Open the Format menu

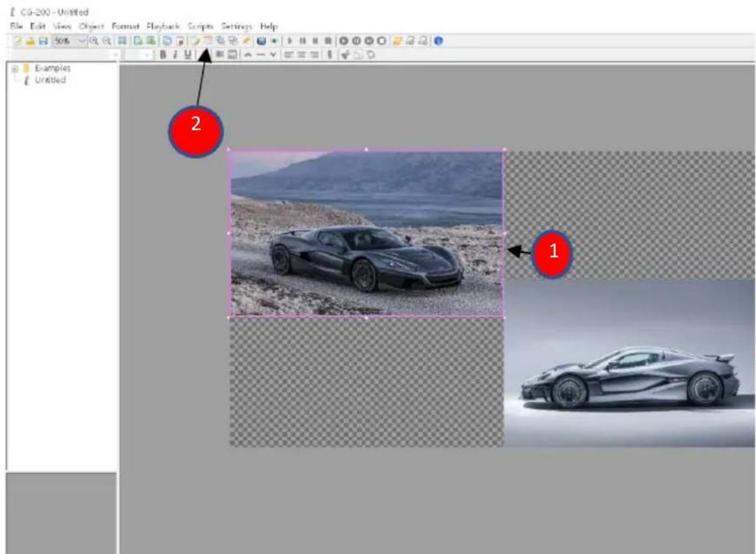point(125,26)
